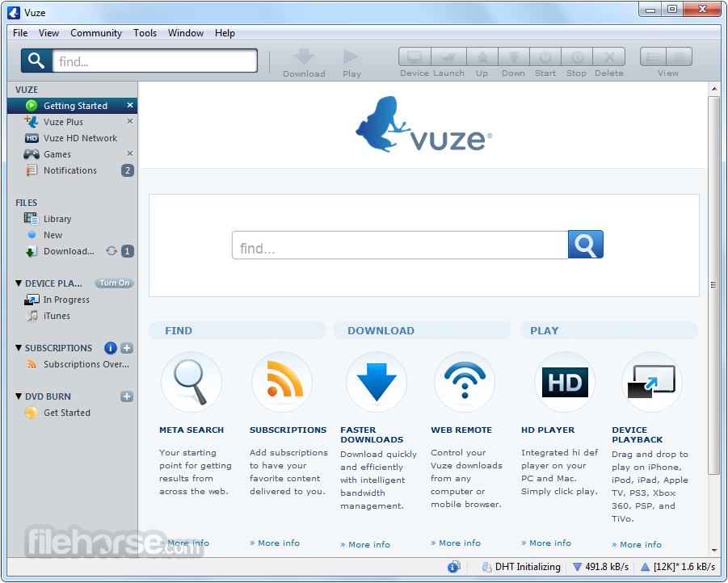Turn on Device Playback toggle

coord(114,283)
